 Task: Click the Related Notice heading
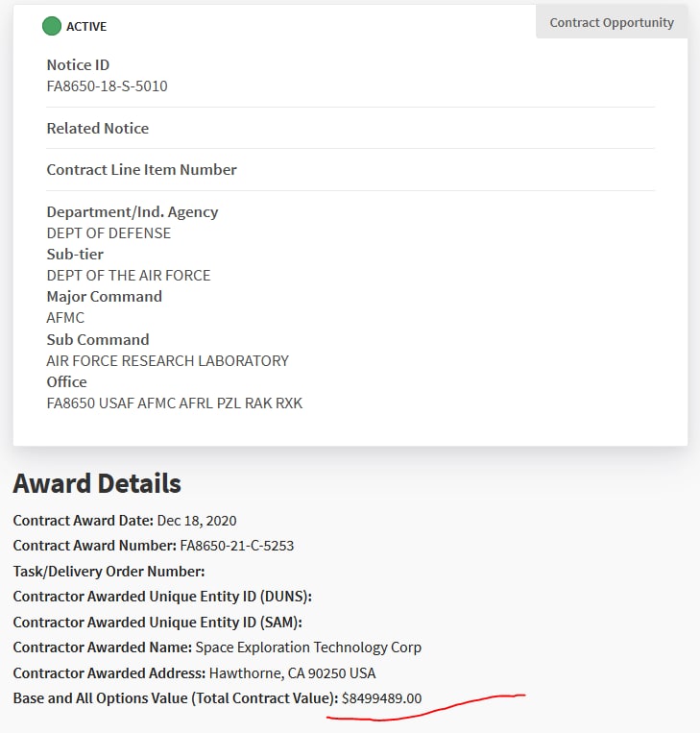point(97,128)
